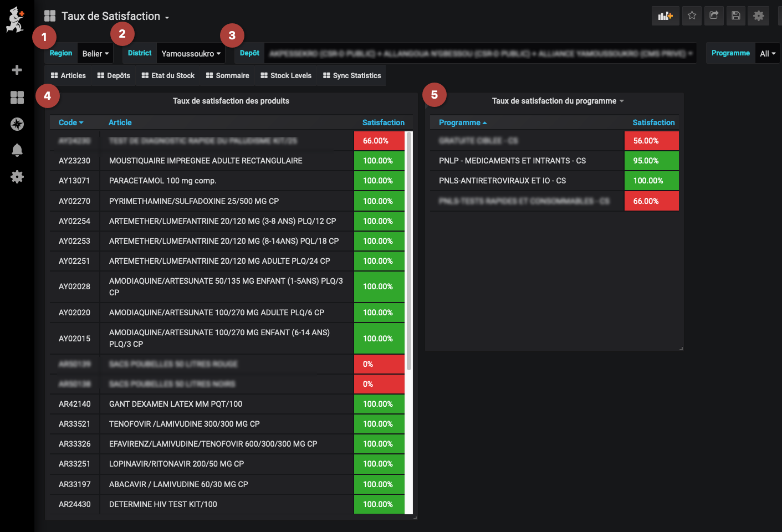Click the Add panel icon
This screenshot has height=532, width=782.
tap(665, 16)
